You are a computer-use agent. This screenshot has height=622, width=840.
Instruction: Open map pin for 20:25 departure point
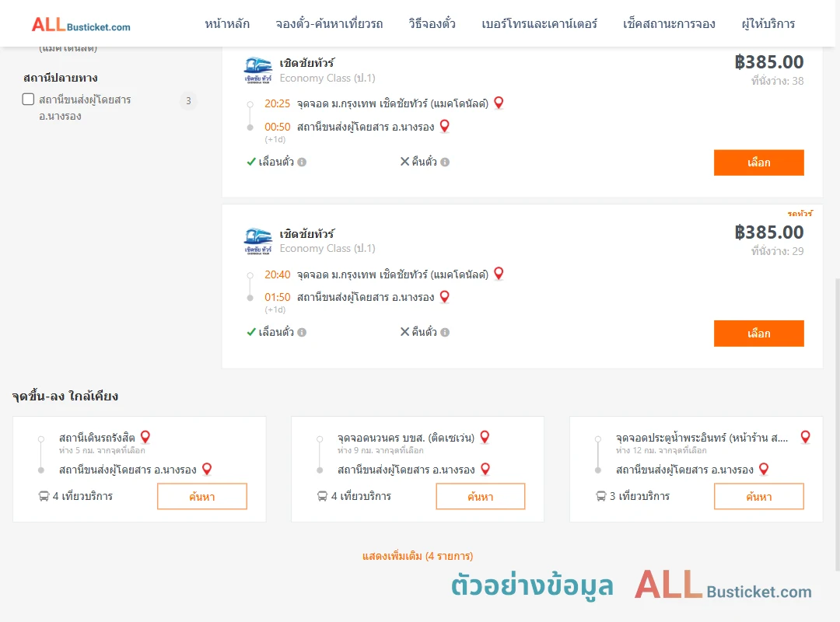click(499, 103)
